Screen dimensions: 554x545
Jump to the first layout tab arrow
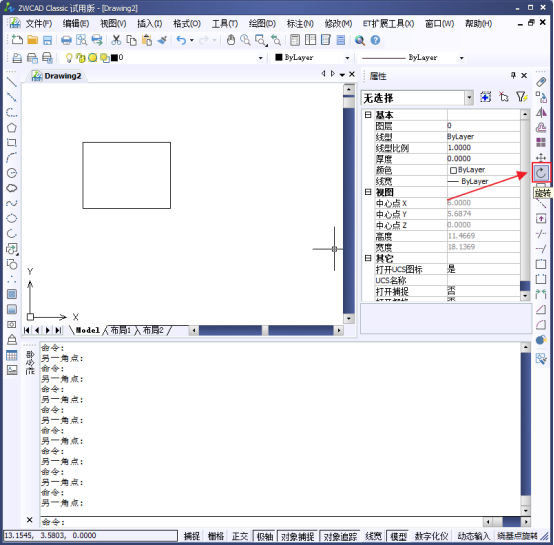coord(27,330)
